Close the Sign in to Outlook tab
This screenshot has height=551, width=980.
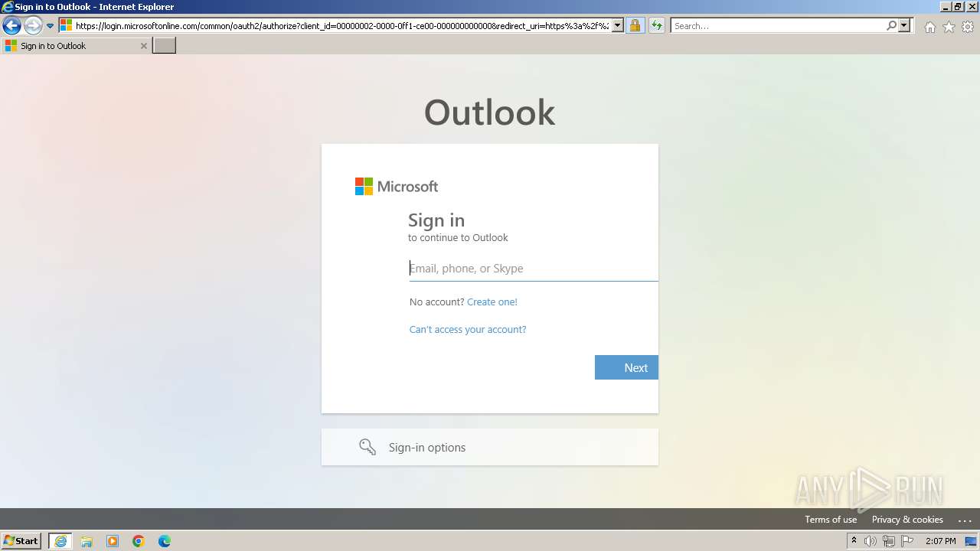coord(143,46)
